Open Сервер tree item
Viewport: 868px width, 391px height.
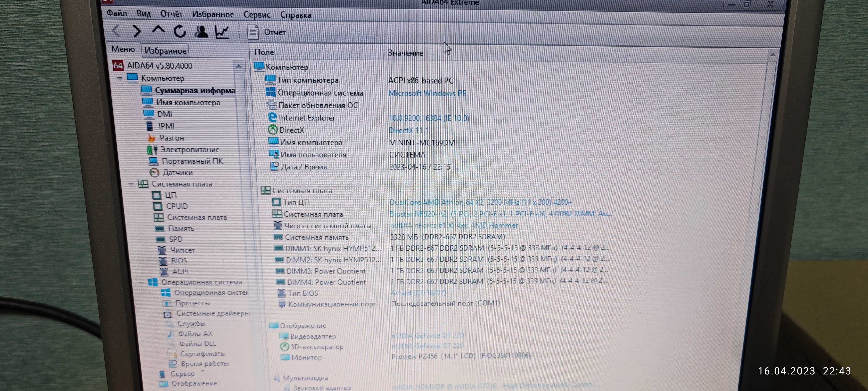[177, 374]
